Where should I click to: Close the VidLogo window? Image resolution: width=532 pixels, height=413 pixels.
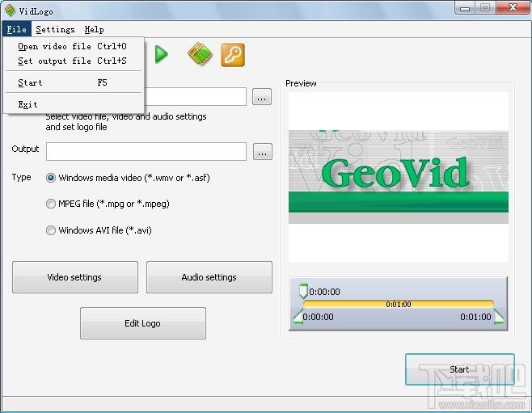click(513, 8)
